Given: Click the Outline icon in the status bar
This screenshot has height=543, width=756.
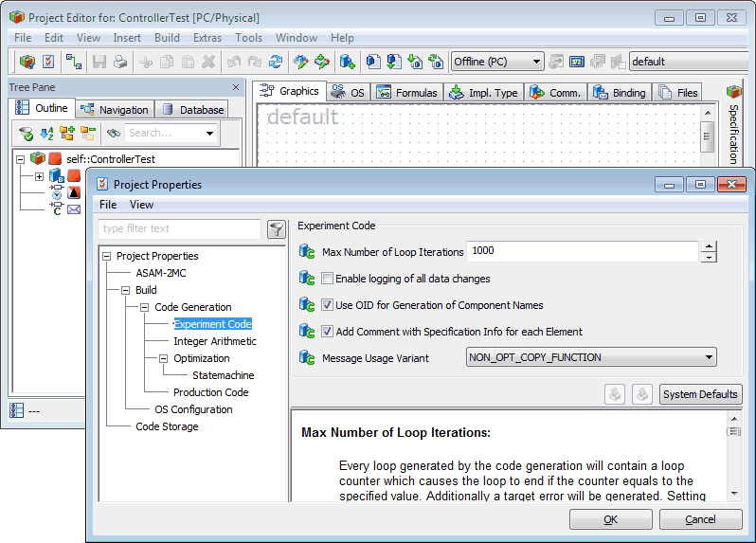Looking at the screenshot, I should click(16, 410).
